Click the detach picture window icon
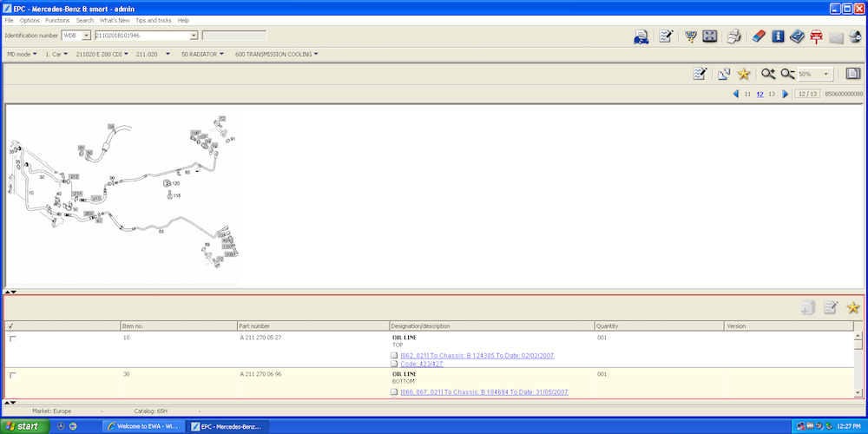The height and width of the screenshot is (434, 868). pos(724,74)
